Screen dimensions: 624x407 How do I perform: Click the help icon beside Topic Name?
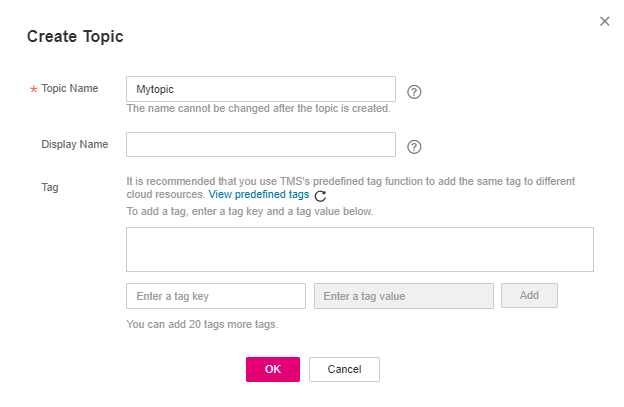(414, 91)
